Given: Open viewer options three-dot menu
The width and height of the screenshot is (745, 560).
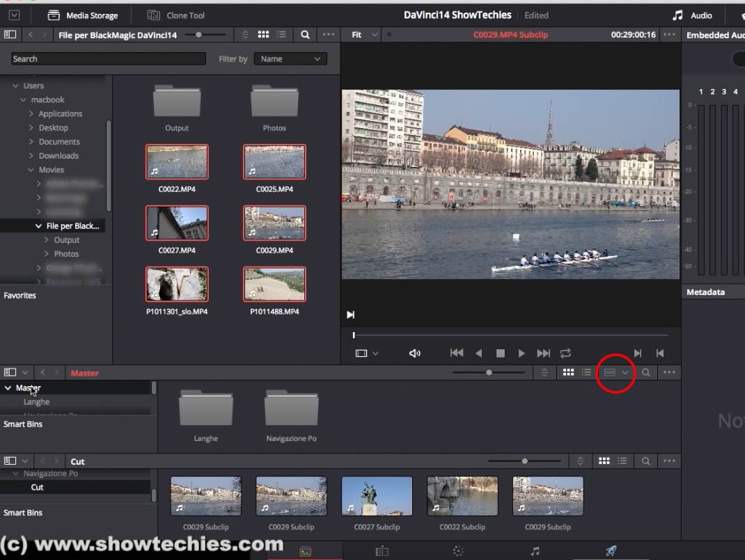Looking at the screenshot, I should pos(669,35).
